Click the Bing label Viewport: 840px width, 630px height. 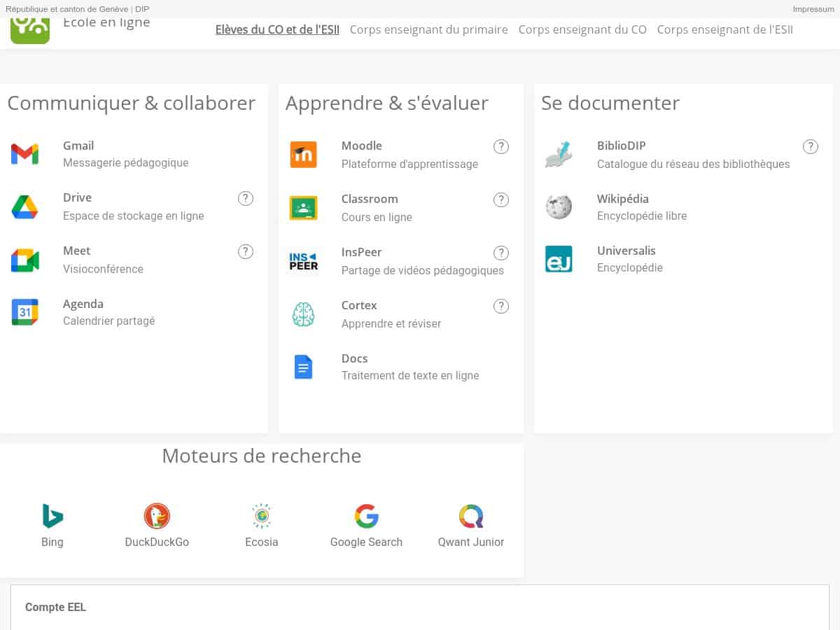pos(52,542)
